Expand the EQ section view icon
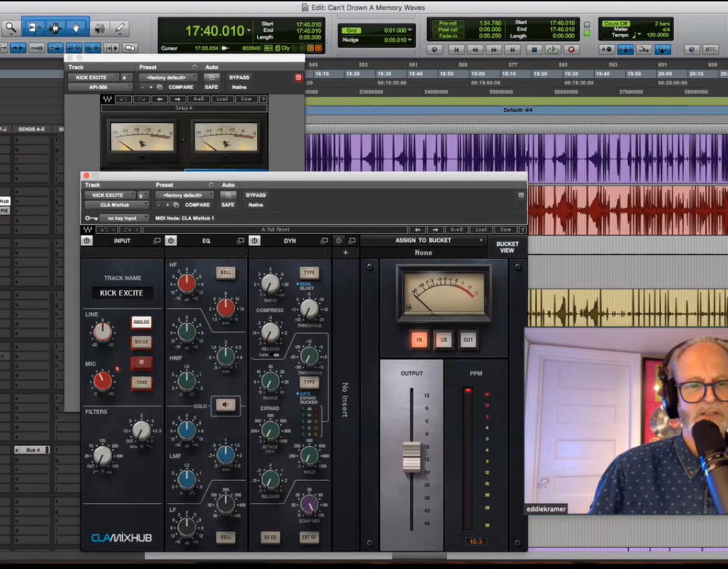This screenshot has height=569, width=728. tap(240, 240)
